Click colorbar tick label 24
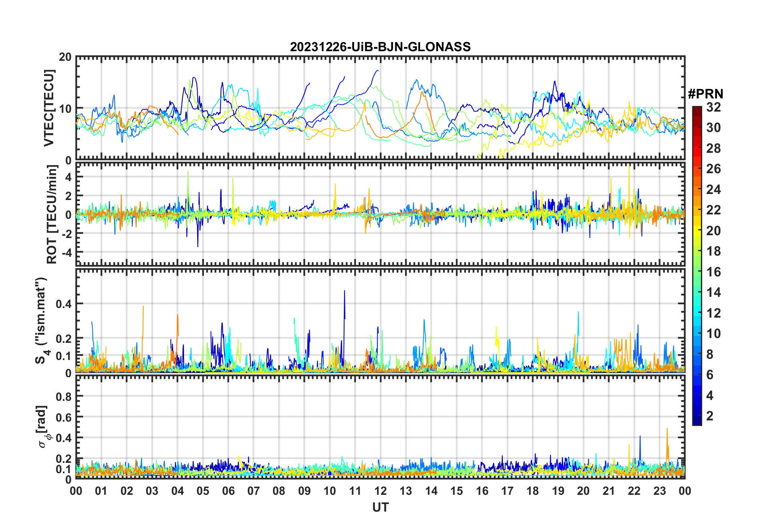This screenshot has height=532, width=761. pyautogui.click(x=713, y=190)
